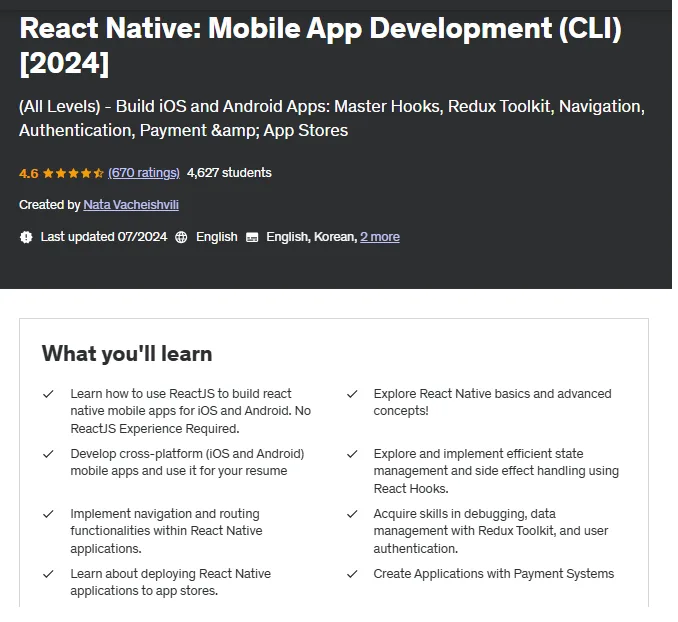This screenshot has width=678, height=622.
Task: Click the "English, Korean," subtitles text
Action: point(312,237)
